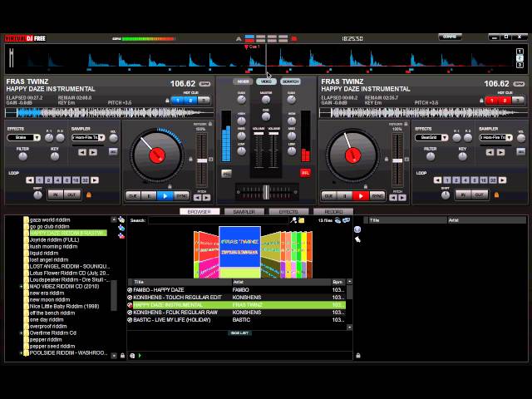Expand POOLSIDE RIDDIM folder
The height and width of the screenshot is (399, 532).
(21, 352)
